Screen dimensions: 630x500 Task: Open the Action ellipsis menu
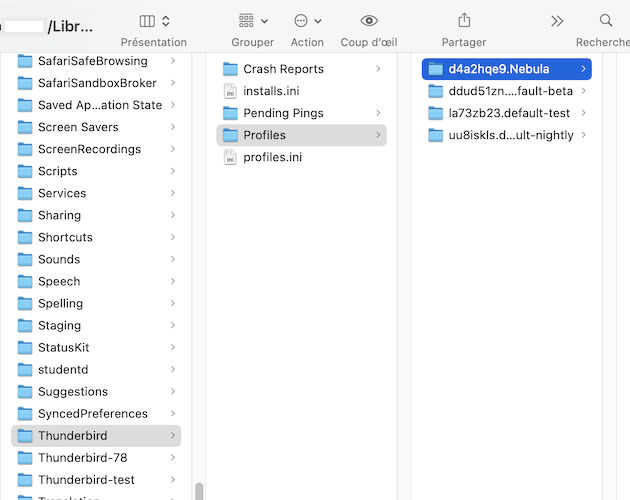click(307, 21)
